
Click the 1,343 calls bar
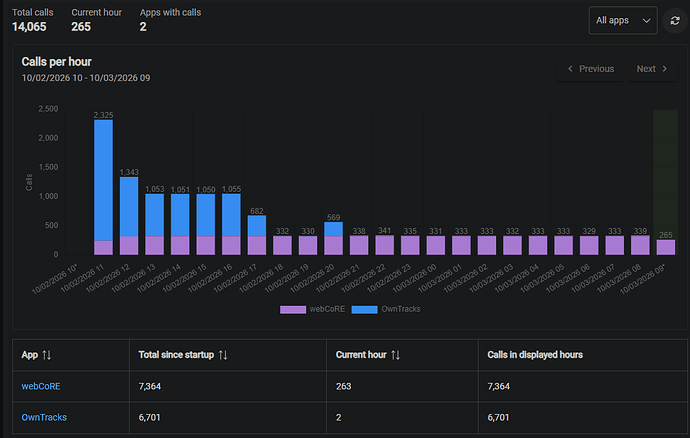(129, 216)
